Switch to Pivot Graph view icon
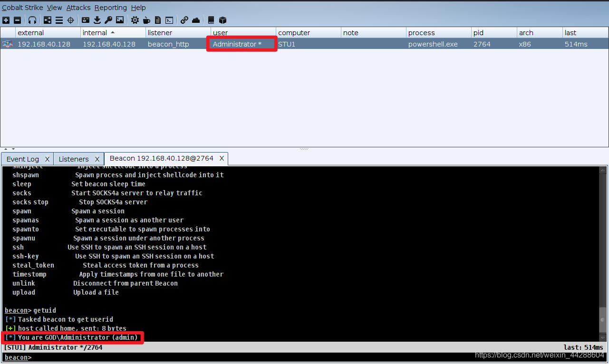The height and width of the screenshot is (364, 609). point(48,20)
